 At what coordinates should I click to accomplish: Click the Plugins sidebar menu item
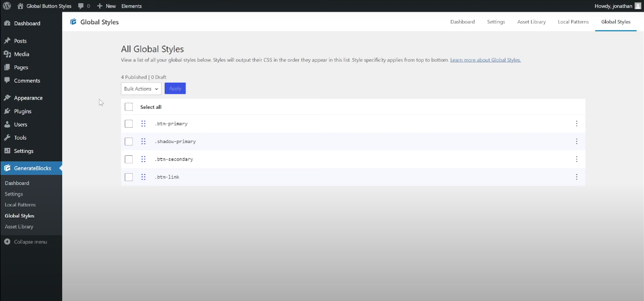23,111
